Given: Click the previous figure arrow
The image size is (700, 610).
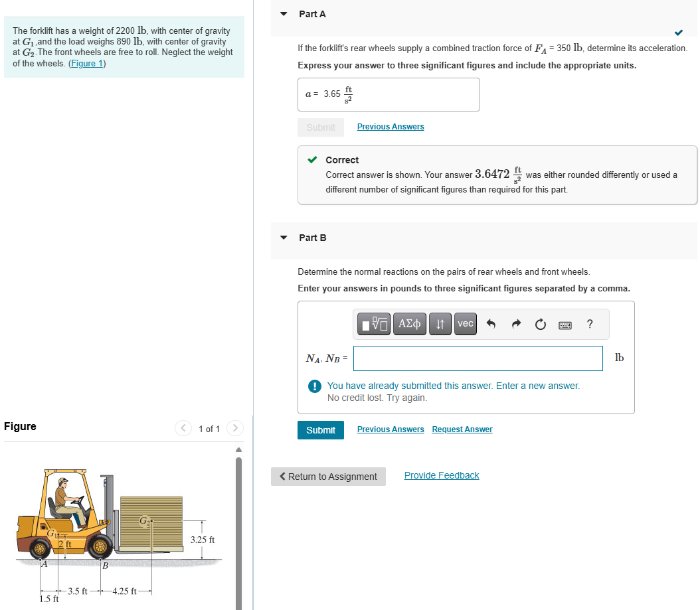Looking at the screenshot, I should tap(183, 428).
